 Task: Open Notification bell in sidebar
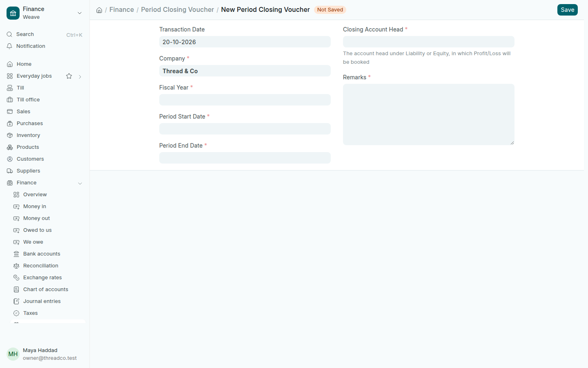tap(45, 46)
